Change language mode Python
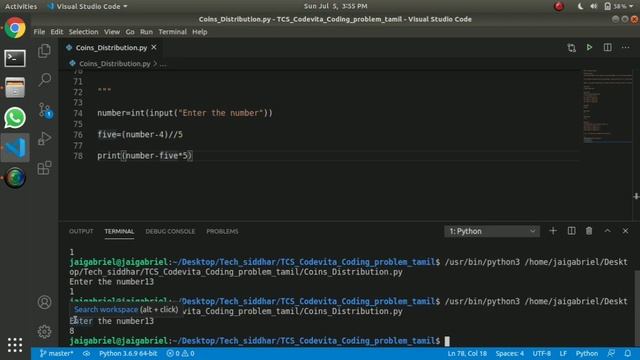Screen dimensions: 640x360 (x=587, y=353)
